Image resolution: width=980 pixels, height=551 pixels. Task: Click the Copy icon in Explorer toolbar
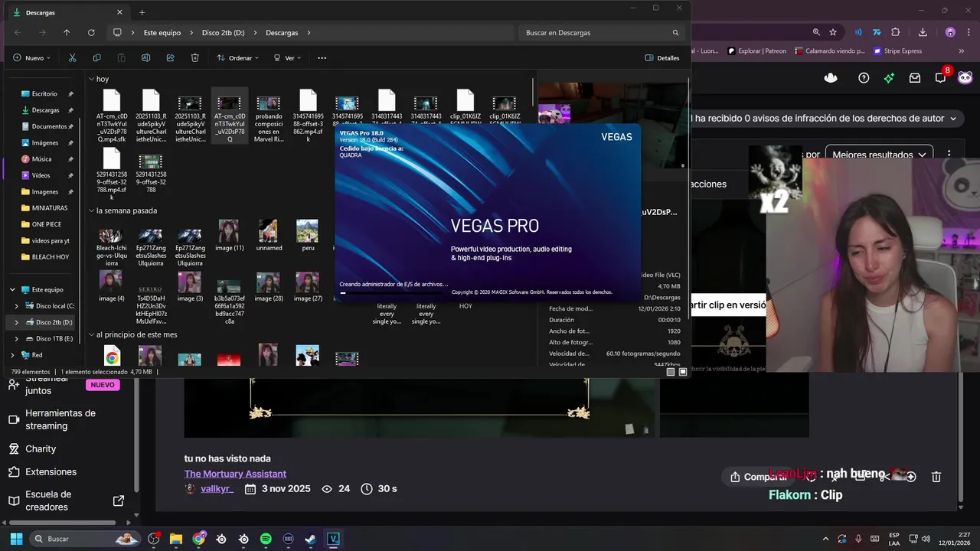(96, 57)
